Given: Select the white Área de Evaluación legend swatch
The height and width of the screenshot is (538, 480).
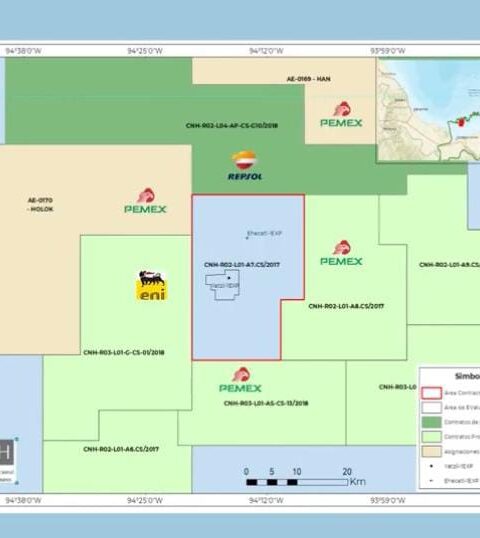Looking at the screenshot, I should point(432,408).
